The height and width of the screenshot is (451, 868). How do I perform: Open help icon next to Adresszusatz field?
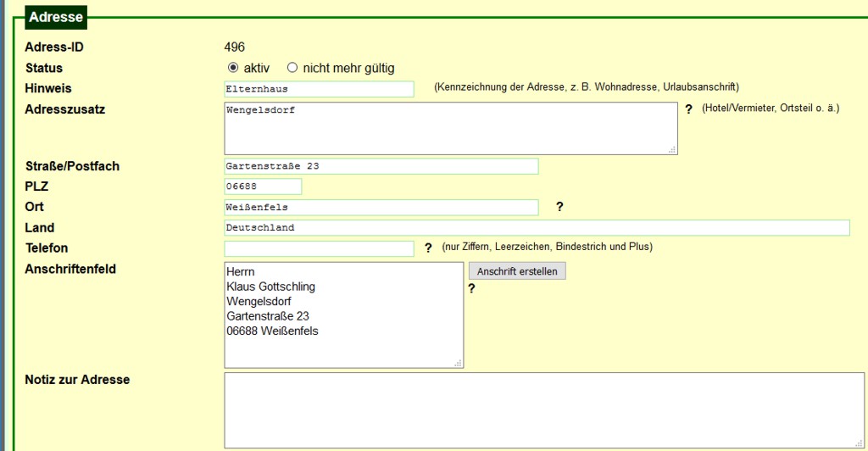coord(688,109)
